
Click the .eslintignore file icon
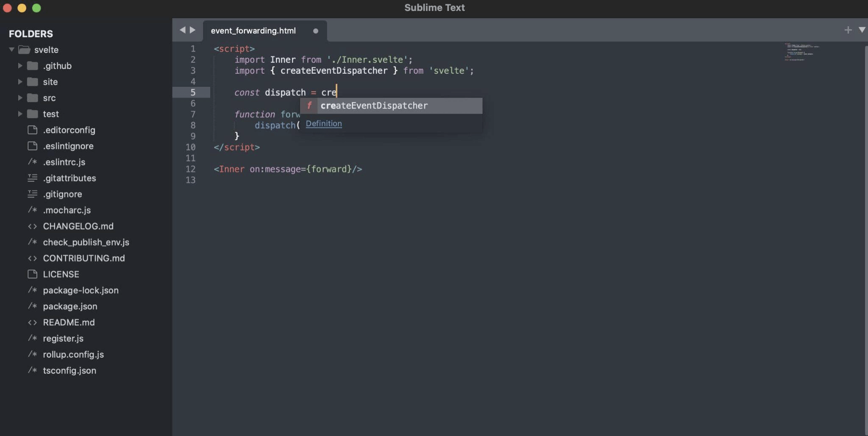[32, 146]
